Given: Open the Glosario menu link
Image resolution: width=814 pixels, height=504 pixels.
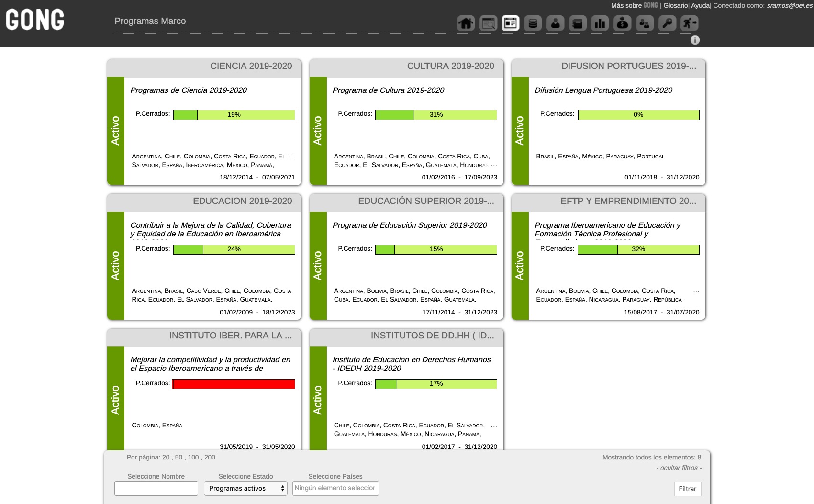Looking at the screenshot, I should (x=675, y=5).
